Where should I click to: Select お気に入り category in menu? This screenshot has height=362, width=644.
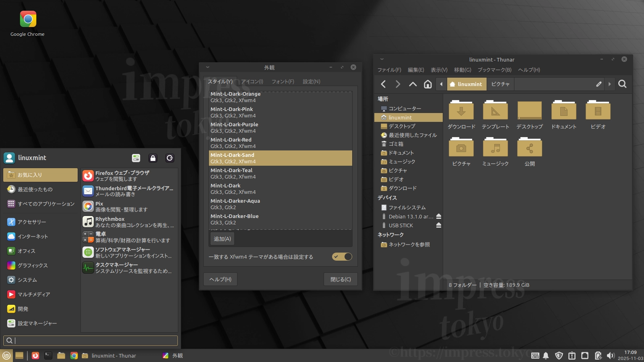pos(40,175)
